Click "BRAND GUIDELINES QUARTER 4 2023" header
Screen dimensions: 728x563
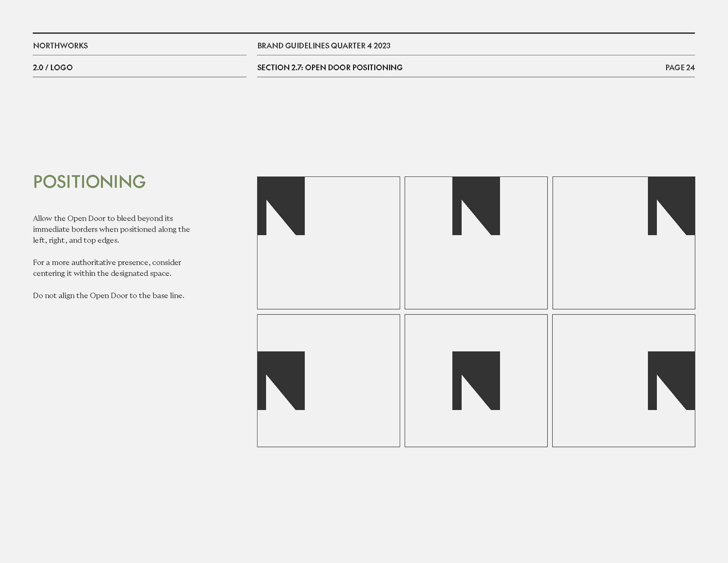click(x=324, y=46)
